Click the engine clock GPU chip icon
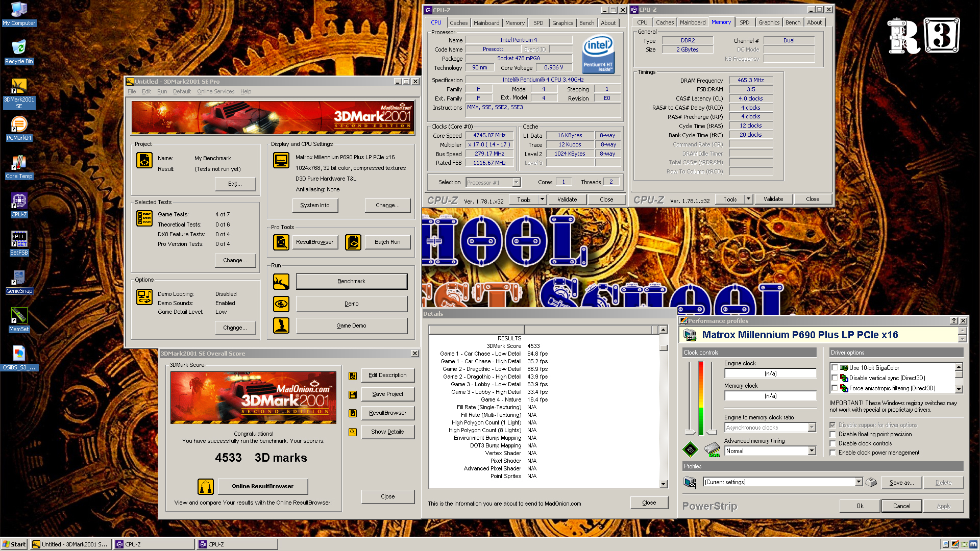This screenshot has height=551, width=980. (x=690, y=449)
